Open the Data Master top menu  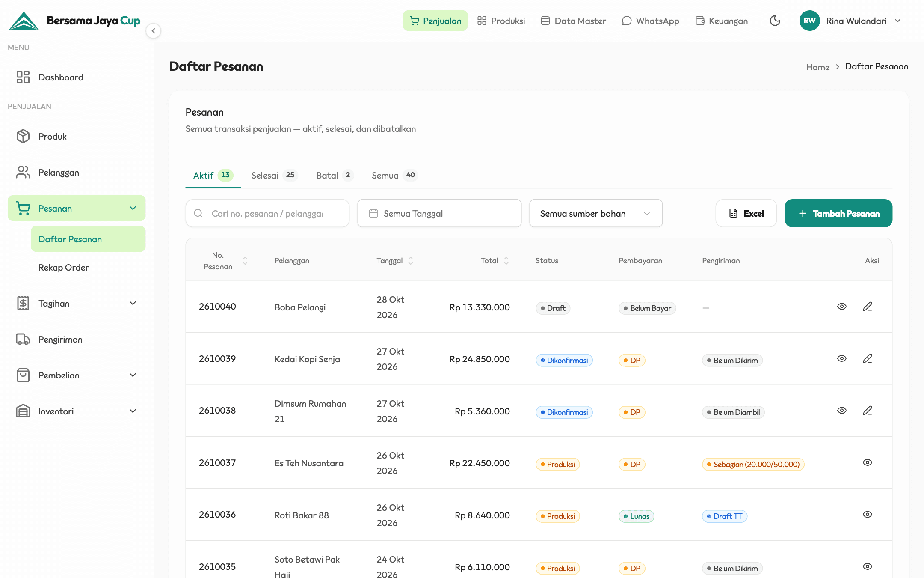pyautogui.click(x=573, y=21)
